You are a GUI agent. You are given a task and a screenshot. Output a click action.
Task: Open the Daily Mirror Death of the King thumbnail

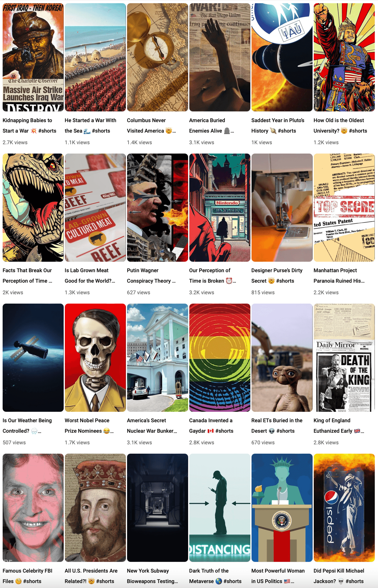[x=344, y=358]
